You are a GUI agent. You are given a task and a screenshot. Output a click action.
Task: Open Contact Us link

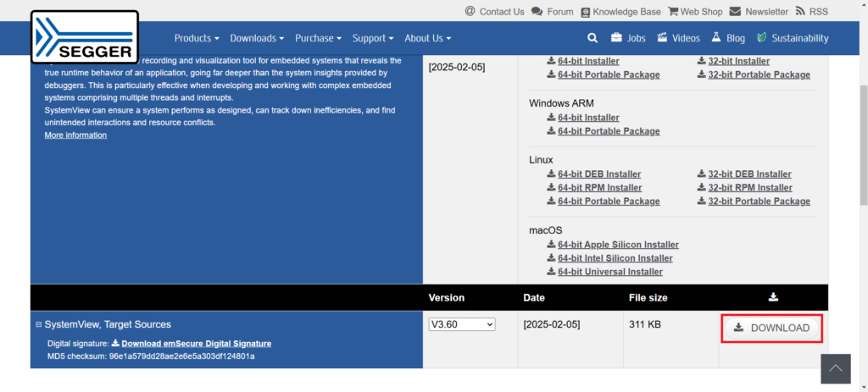coord(494,12)
